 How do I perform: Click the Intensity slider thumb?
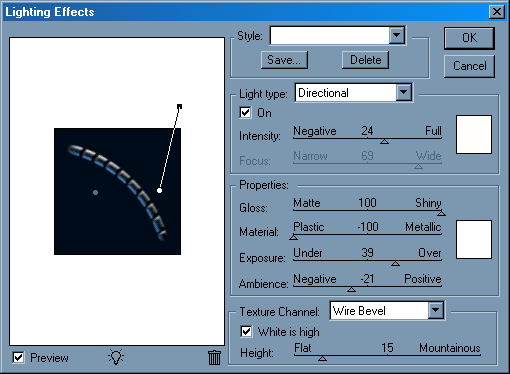coord(384,142)
